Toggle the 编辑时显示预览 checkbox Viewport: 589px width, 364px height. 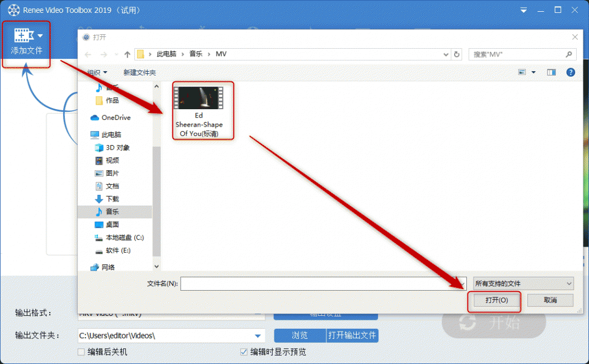pos(244,352)
